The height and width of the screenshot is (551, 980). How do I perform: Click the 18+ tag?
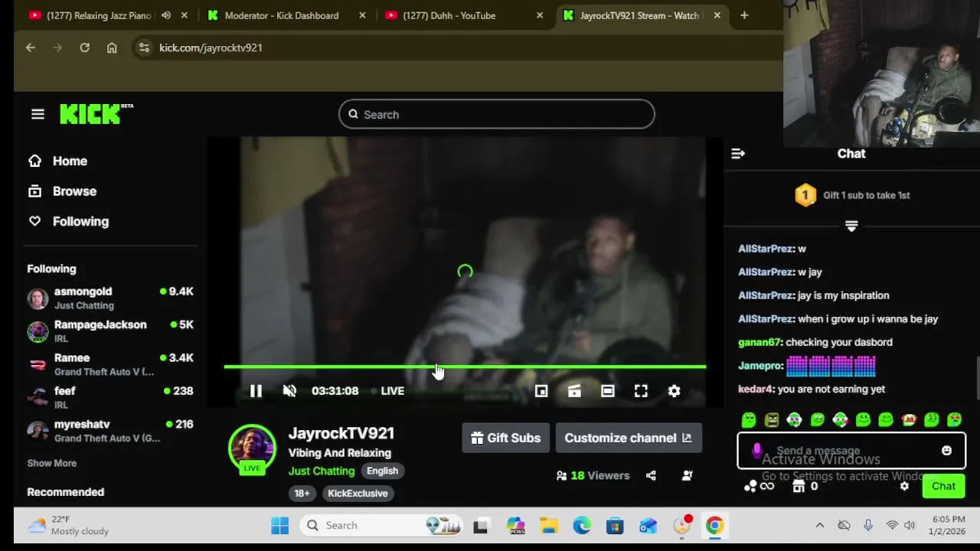click(x=302, y=493)
